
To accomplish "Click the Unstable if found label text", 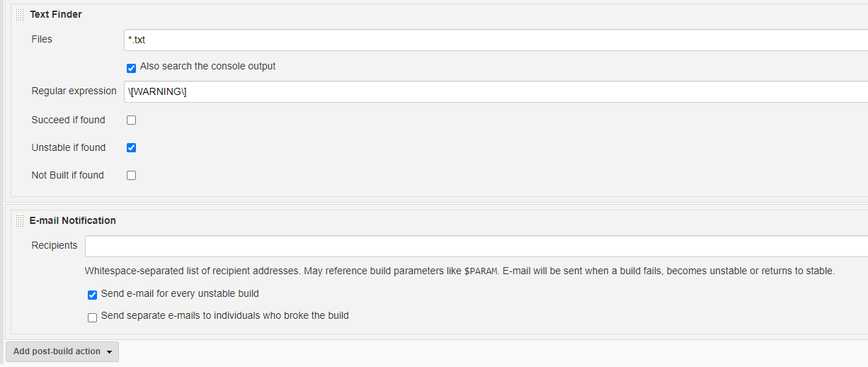I will 68,147.
